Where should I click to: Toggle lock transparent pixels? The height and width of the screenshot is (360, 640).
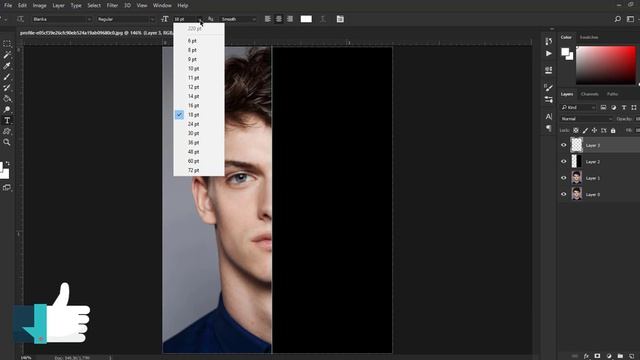point(576,131)
